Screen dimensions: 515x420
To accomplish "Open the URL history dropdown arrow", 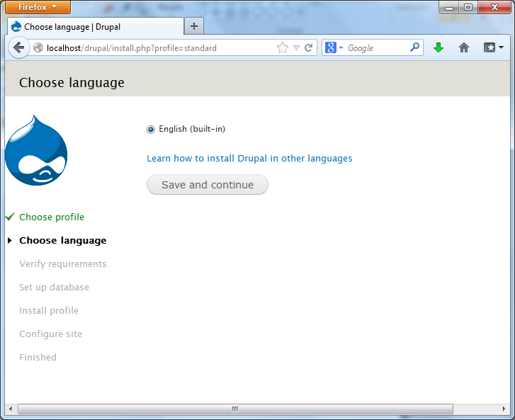I will [296, 48].
